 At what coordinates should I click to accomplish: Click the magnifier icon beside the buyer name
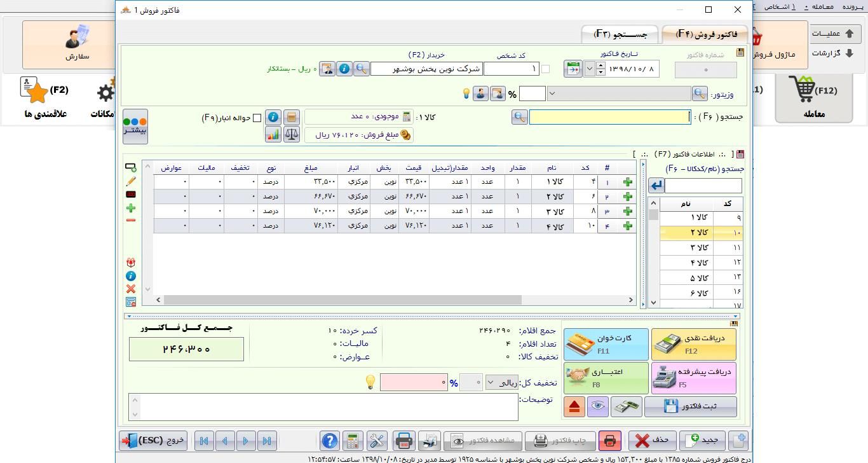tap(361, 69)
